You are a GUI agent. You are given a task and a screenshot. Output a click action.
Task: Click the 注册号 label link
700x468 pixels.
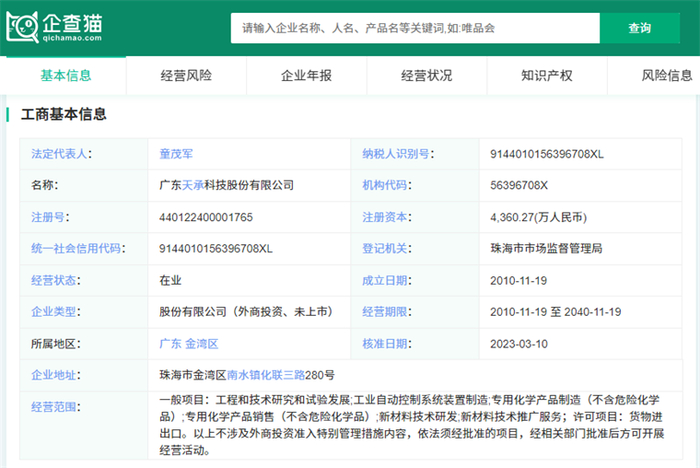48,217
